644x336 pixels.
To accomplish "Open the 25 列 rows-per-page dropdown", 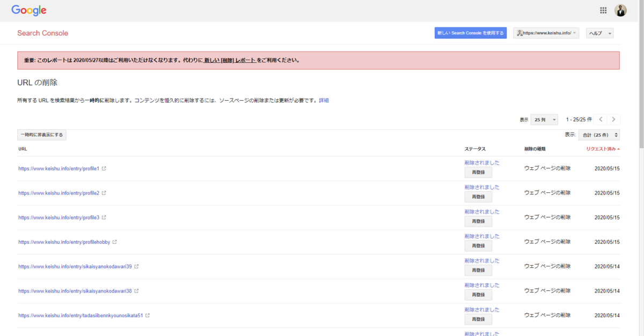I will tap(544, 120).
